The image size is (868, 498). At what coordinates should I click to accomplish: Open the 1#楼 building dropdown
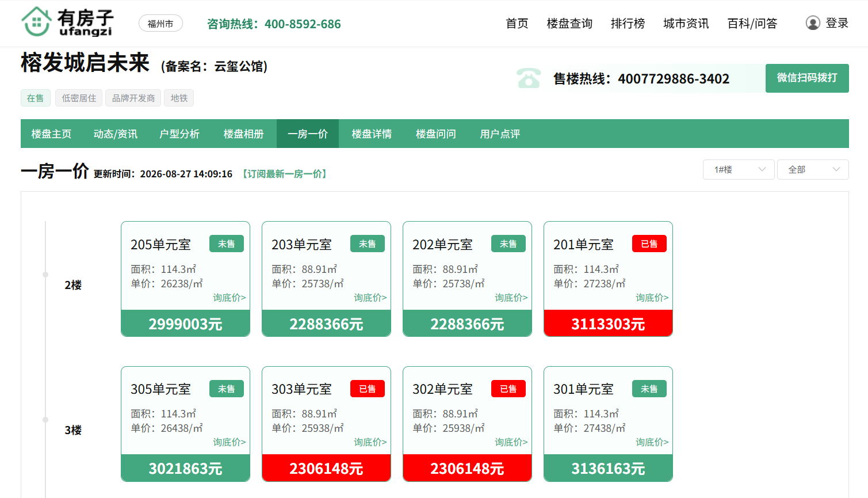[739, 169]
